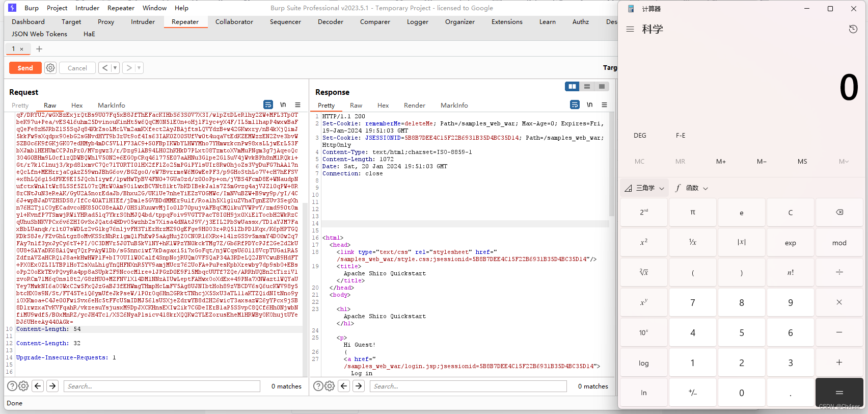Click the Send request button

pyautogui.click(x=25, y=68)
